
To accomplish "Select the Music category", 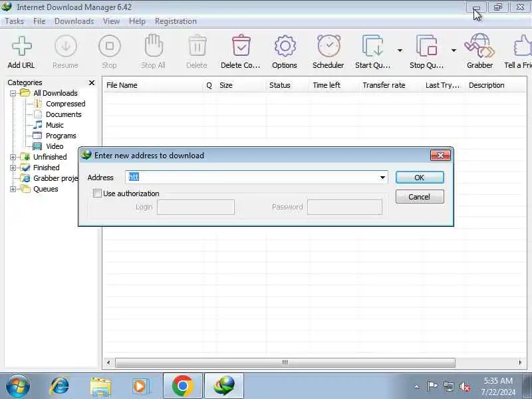I will click(55, 125).
